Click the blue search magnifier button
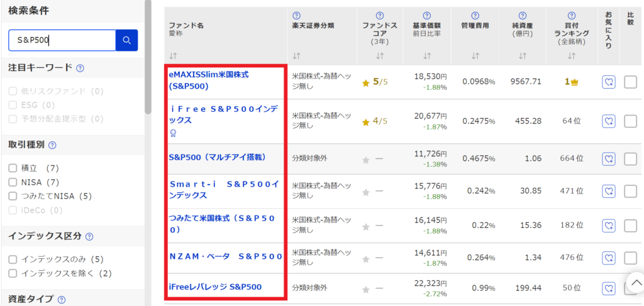This screenshot has width=644, height=306. (x=126, y=40)
